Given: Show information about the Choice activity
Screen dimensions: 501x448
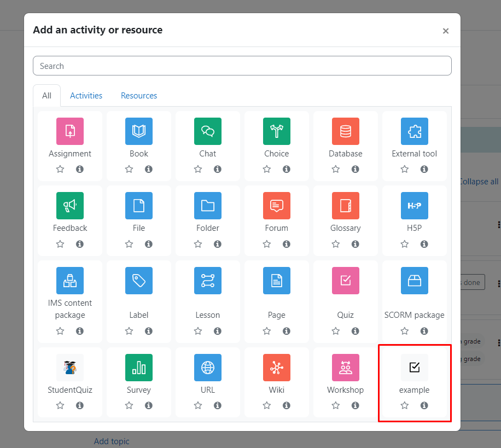Looking at the screenshot, I should [287, 169].
